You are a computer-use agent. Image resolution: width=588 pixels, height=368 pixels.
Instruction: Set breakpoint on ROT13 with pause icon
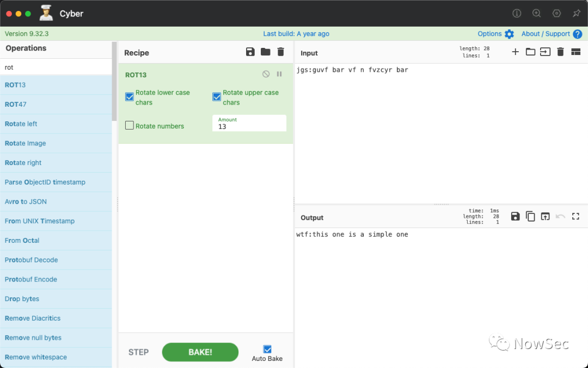[x=279, y=74]
